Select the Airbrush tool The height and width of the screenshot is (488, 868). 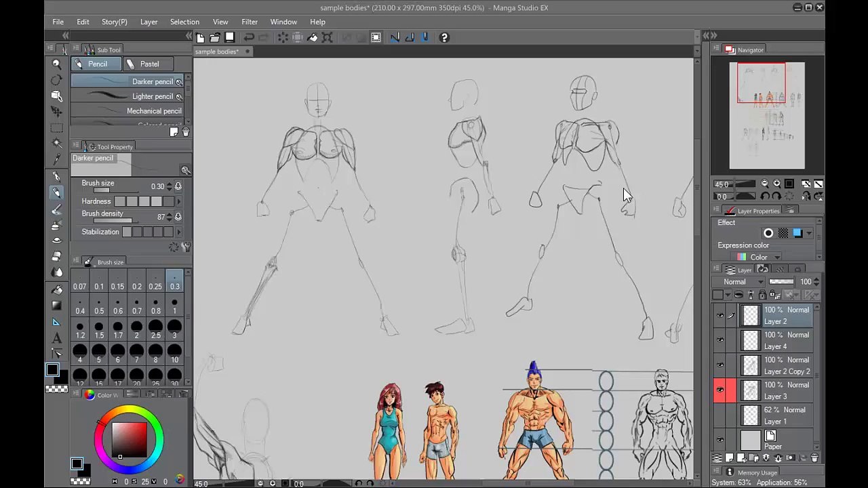57,225
